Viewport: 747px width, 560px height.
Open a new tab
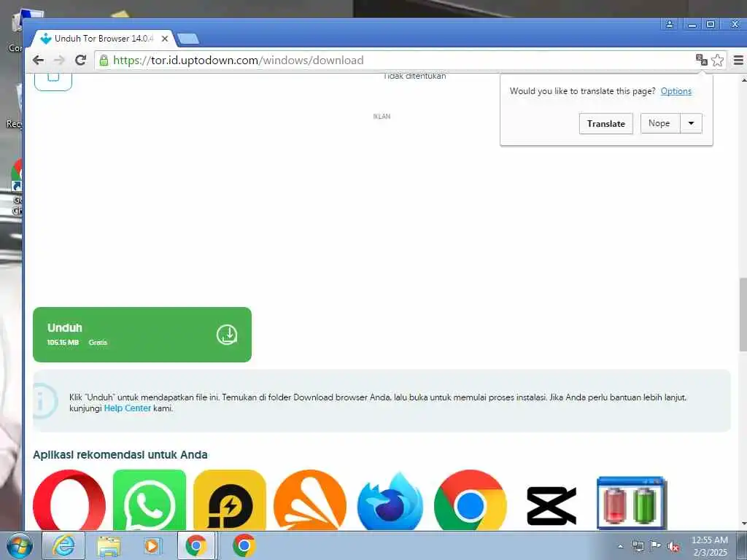click(x=188, y=39)
